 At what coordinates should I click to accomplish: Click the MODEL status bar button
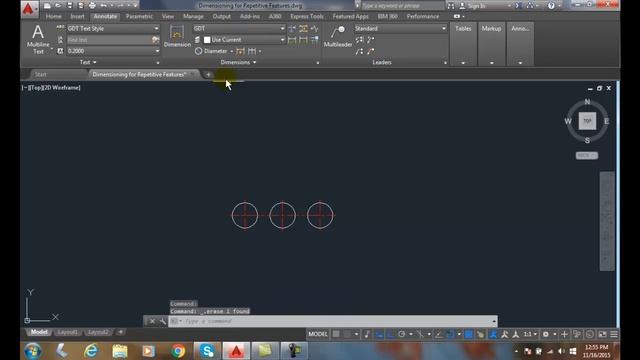pyautogui.click(x=318, y=334)
